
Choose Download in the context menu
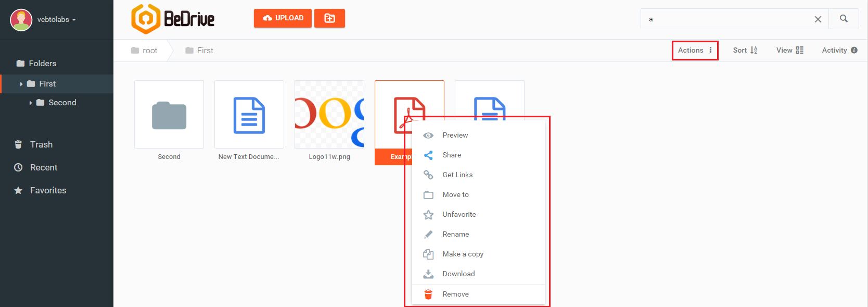[458, 274]
